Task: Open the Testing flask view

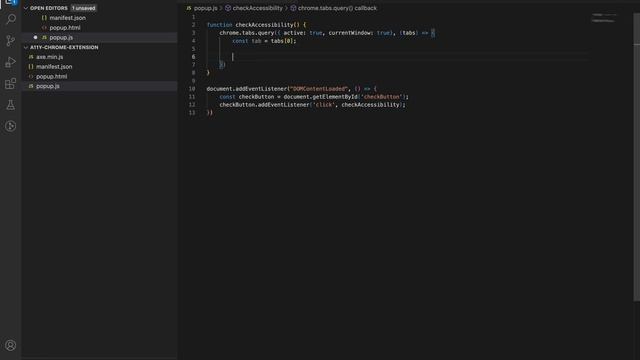Action: point(11,105)
